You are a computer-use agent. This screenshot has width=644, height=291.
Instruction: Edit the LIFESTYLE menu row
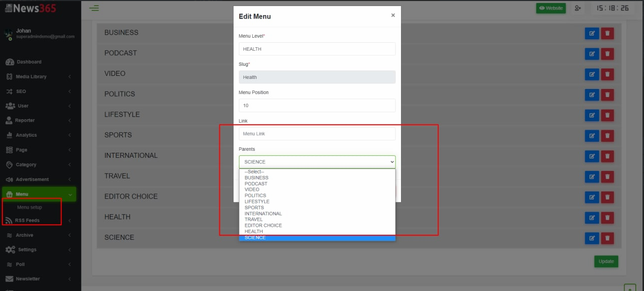(x=592, y=115)
